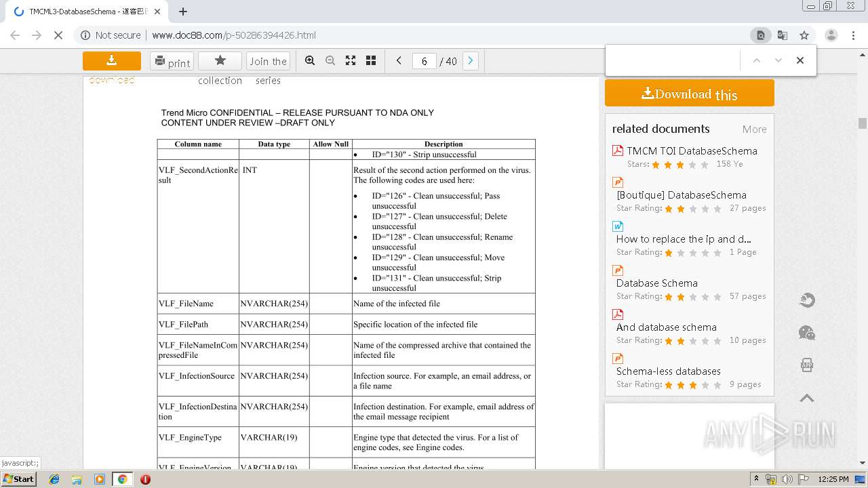
Task: Click the page number input field
Action: coord(425,62)
